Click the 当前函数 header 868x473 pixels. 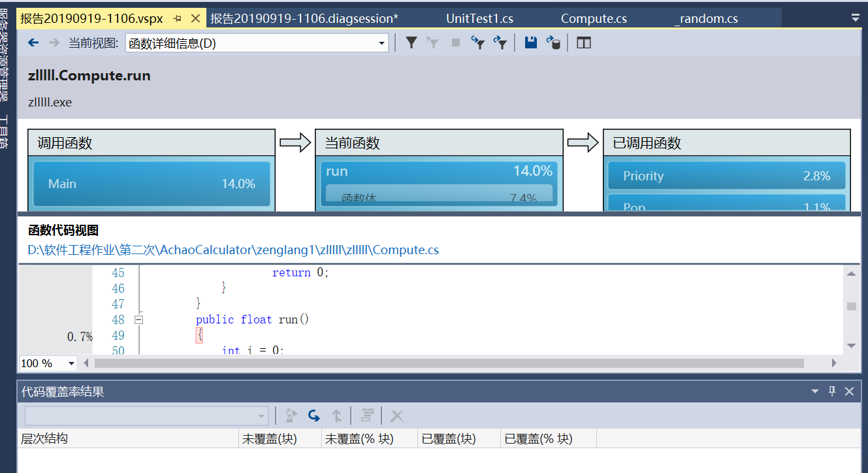(439, 142)
